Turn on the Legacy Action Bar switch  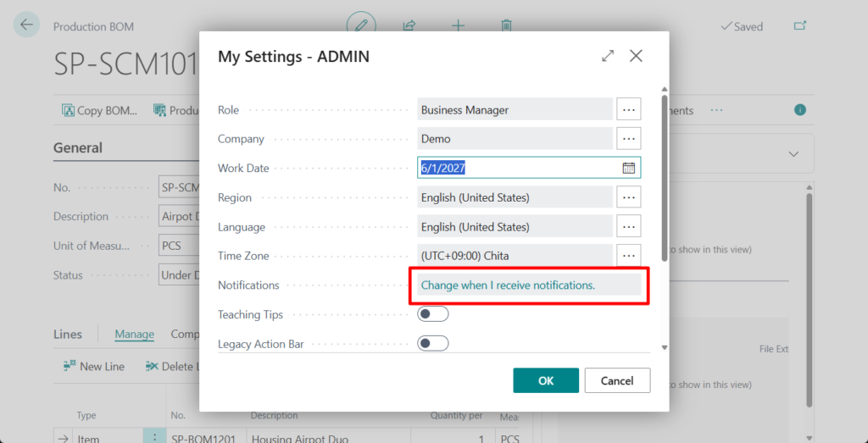coord(432,343)
